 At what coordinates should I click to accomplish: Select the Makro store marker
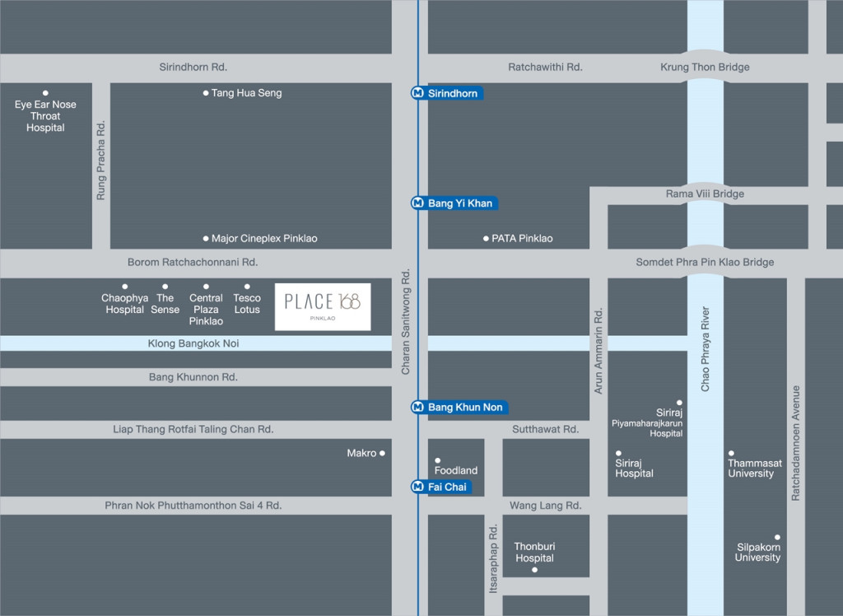pyautogui.click(x=381, y=452)
